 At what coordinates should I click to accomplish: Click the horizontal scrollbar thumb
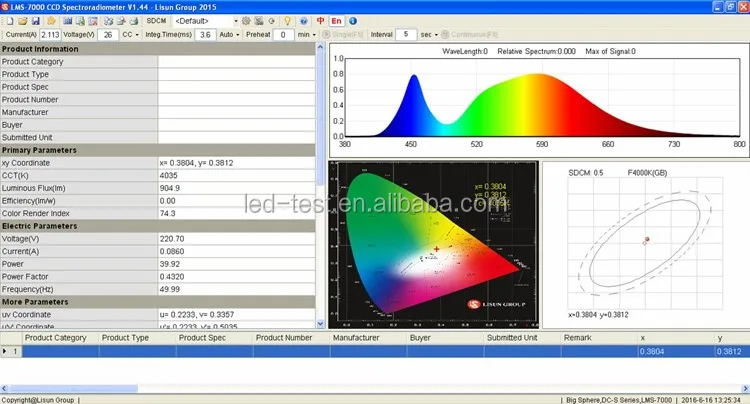click(x=74, y=389)
